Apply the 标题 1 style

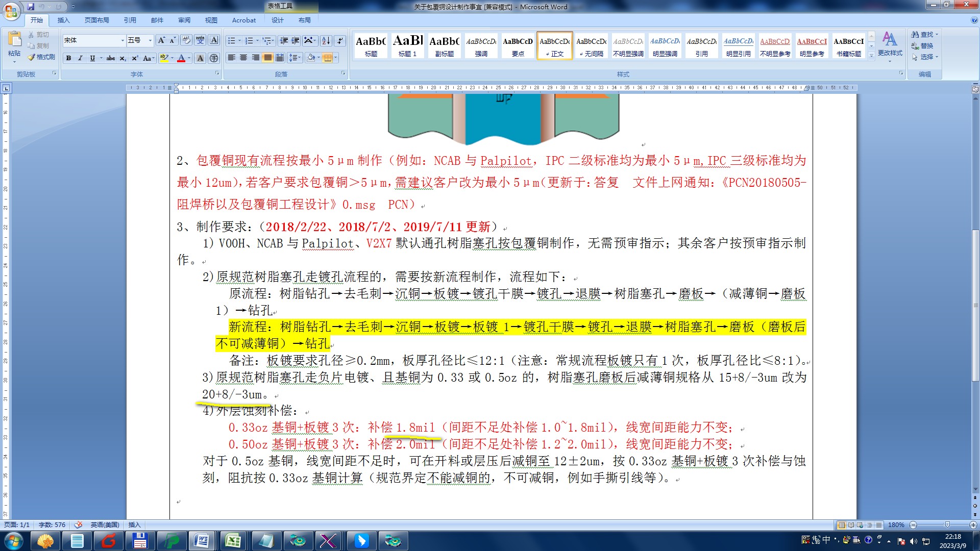coord(407,46)
